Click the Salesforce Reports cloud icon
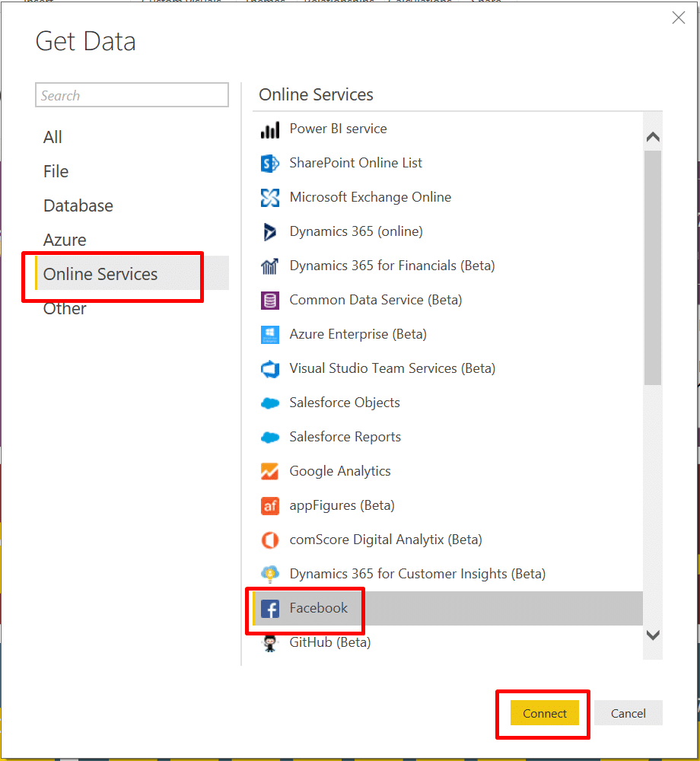Viewport: 700px width, 761px height. [x=269, y=438]
